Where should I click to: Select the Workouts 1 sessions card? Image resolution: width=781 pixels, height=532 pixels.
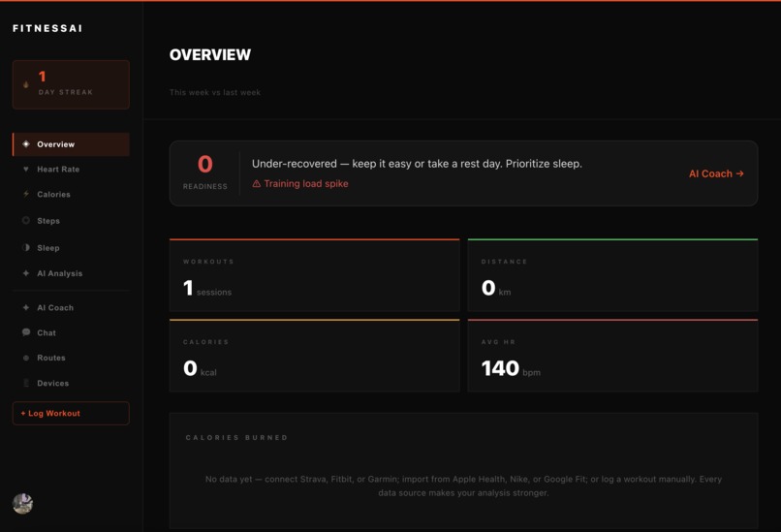[314, 275]
